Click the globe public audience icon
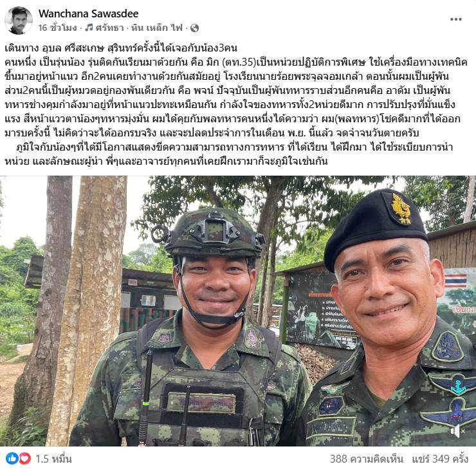This screenshot has width=476, height=469. (194, 28)
